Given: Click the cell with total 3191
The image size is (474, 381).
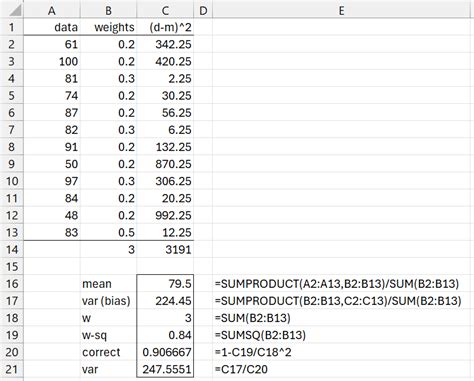Looking at the screenshot, I should point(165,249).
